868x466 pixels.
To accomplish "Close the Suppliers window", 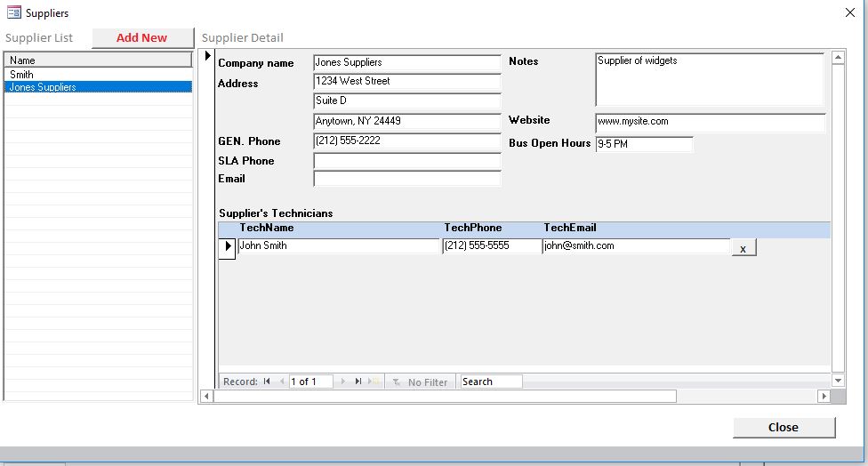I will (x=849, y=12).
